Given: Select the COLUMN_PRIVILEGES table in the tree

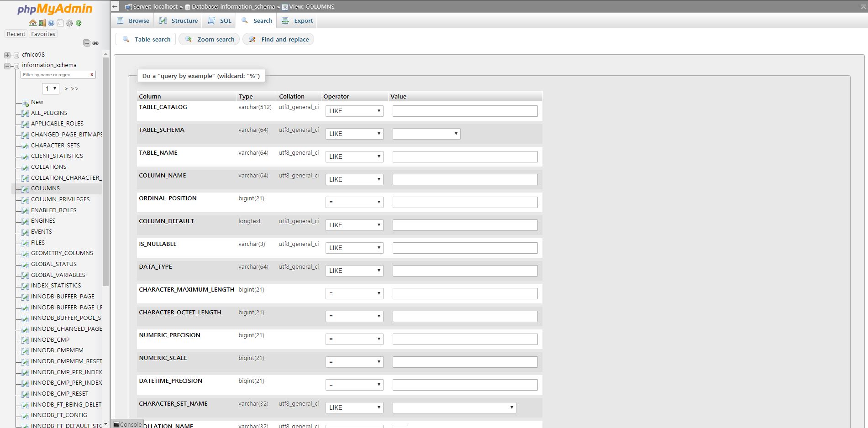Looking at the screenshot, I should pyautogui.click(x=60, y=199).
